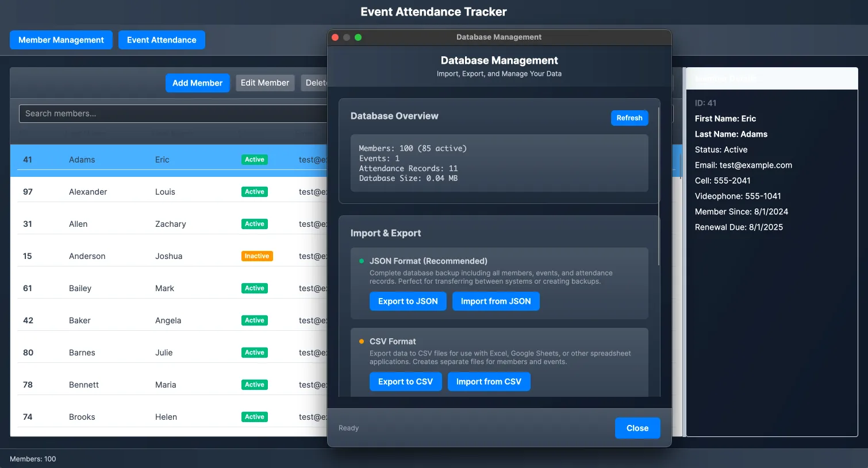
Task: Focus the Search members field
Action: tap(172, 114)
